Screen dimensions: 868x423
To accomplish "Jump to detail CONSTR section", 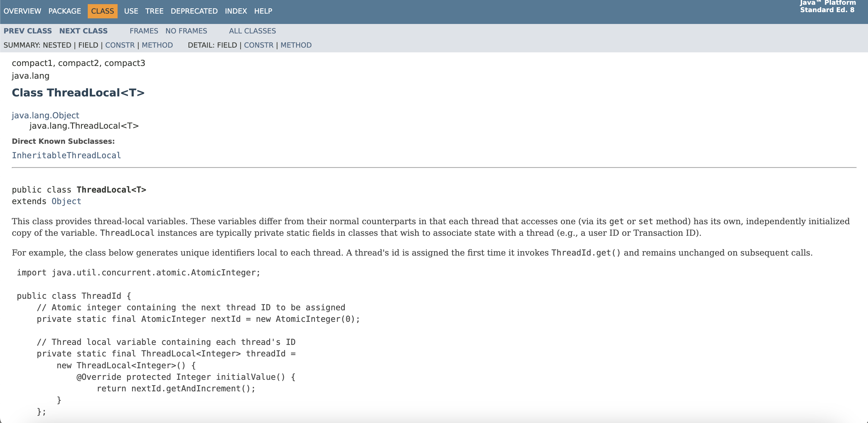I will click(259, 45).
